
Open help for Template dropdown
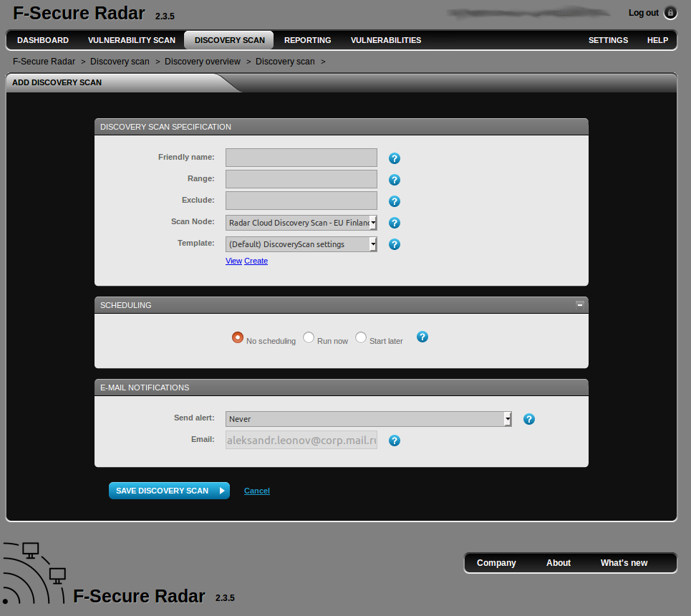(395, 244)
